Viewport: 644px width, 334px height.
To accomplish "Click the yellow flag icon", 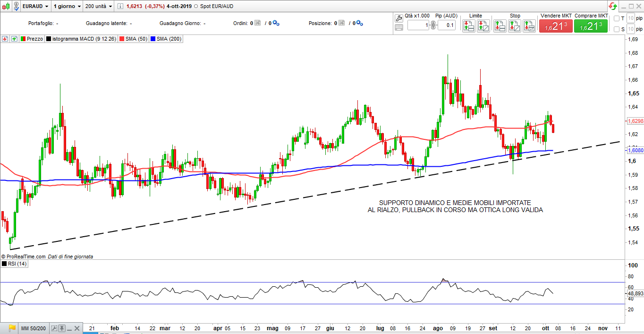I will [x=12, y=328].
